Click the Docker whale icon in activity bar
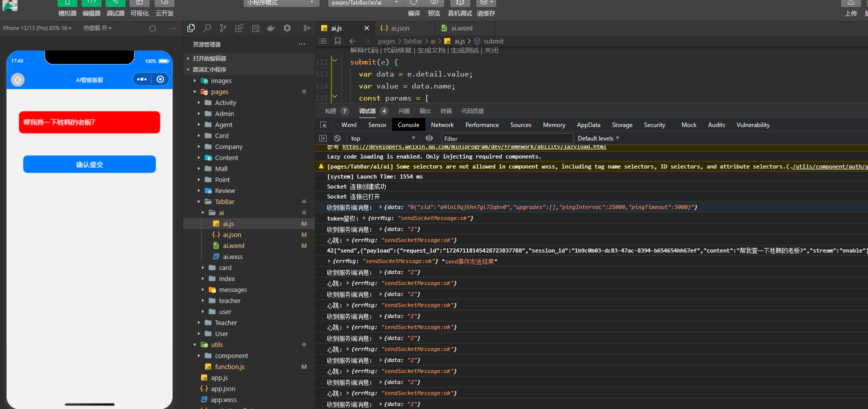 tap(271, 28)
